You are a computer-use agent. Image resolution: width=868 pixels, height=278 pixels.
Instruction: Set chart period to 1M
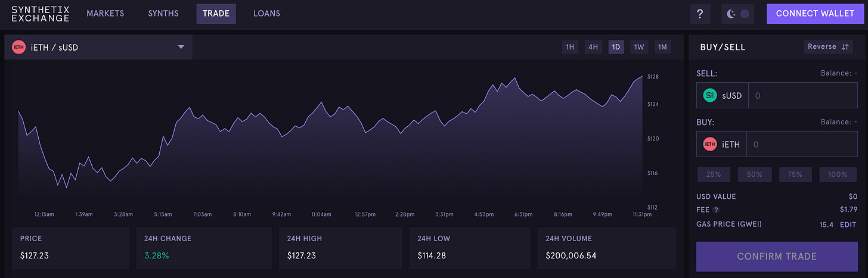coord(662,47)
